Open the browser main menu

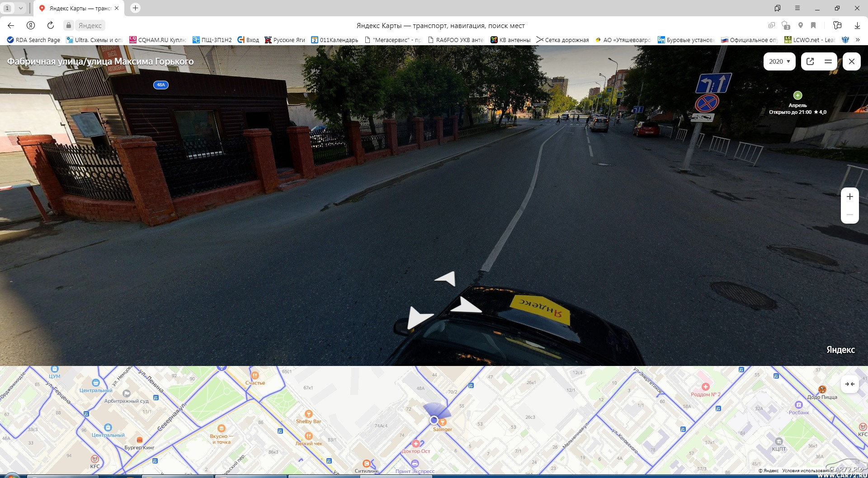tap(797, 8)
